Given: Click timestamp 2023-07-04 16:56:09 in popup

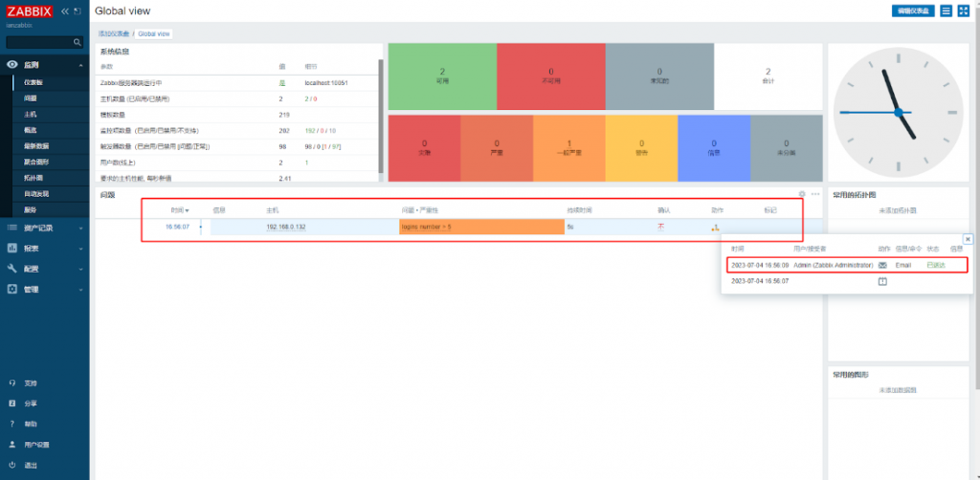Looking at the screenshot, I should (x=760, y=265).
